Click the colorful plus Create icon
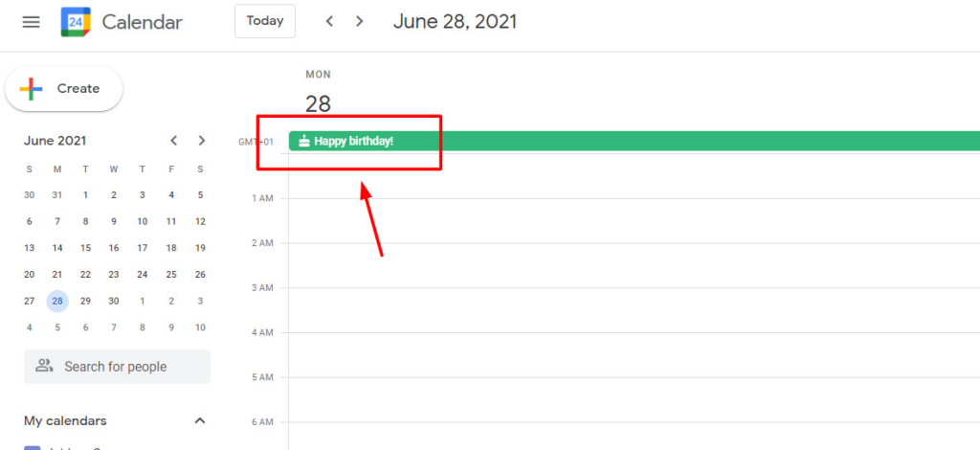This screenshot has width=980, height=450. coord(31,89)
